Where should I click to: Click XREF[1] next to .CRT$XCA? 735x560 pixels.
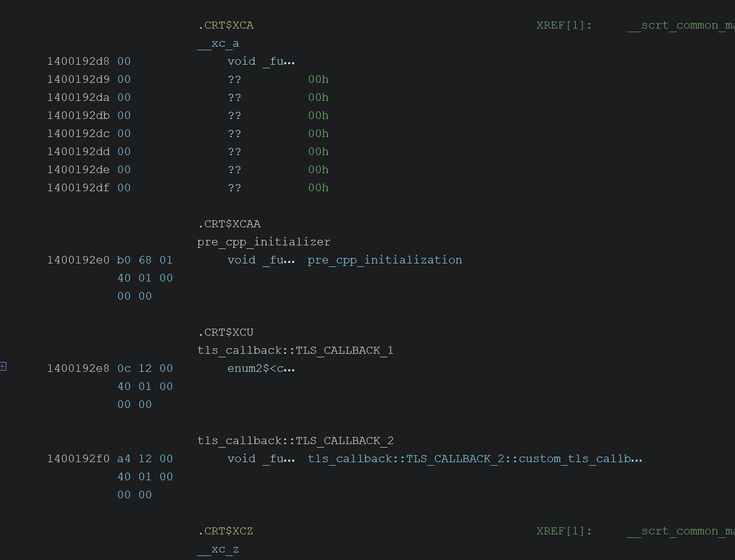(x=564, y=25)
